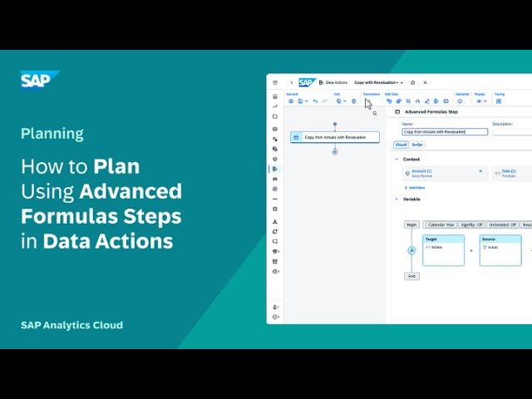Open the bottom-most sidebar icon
This screenshot has width=532, height=399.
275,317
